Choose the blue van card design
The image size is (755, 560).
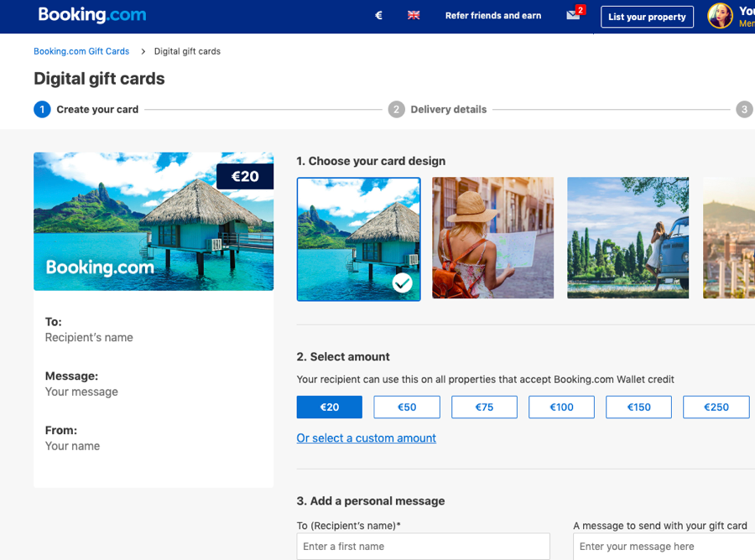(627, 237)
